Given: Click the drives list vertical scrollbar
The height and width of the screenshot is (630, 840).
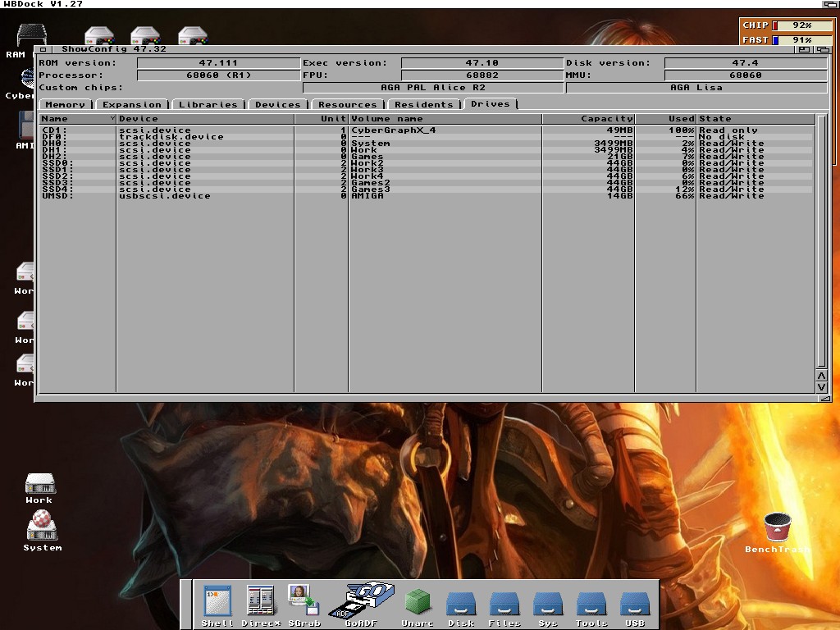Looking at the screenshot, I should [x=822, y=241].
